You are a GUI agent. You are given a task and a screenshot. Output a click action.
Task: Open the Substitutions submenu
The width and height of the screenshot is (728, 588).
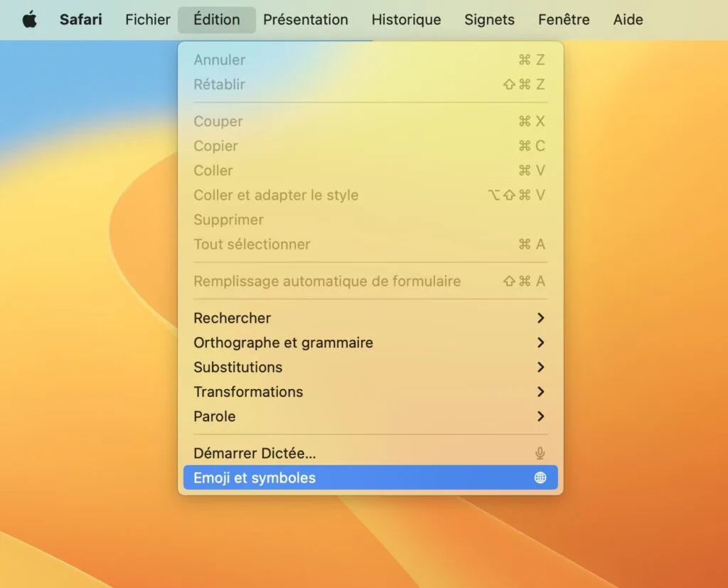(370, 368)
